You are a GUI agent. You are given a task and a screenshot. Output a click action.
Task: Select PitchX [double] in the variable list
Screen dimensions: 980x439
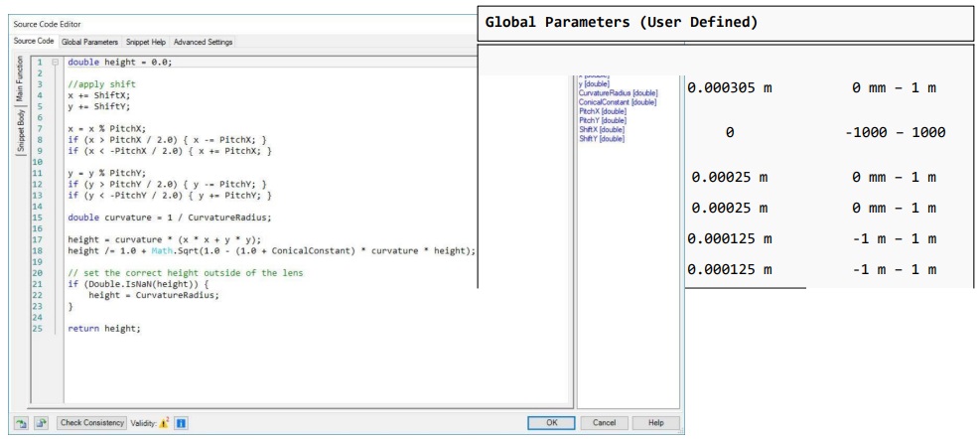tap(602, 111)
